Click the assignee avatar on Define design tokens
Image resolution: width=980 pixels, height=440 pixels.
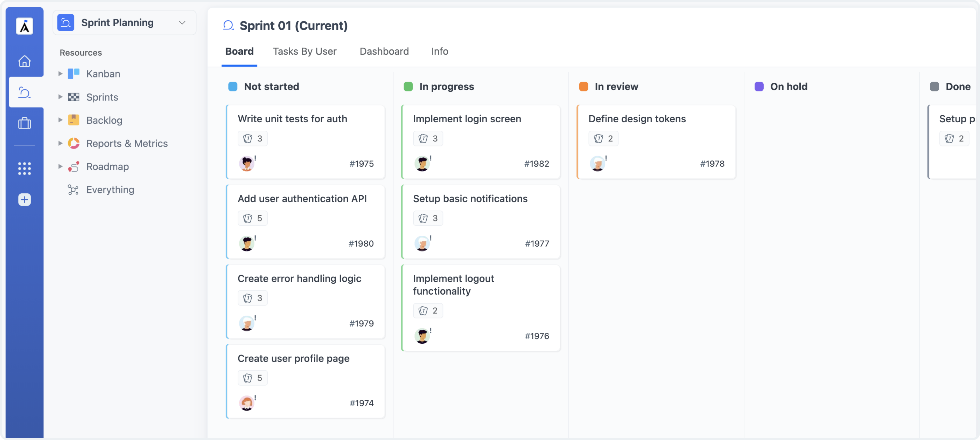click(597, 164)
